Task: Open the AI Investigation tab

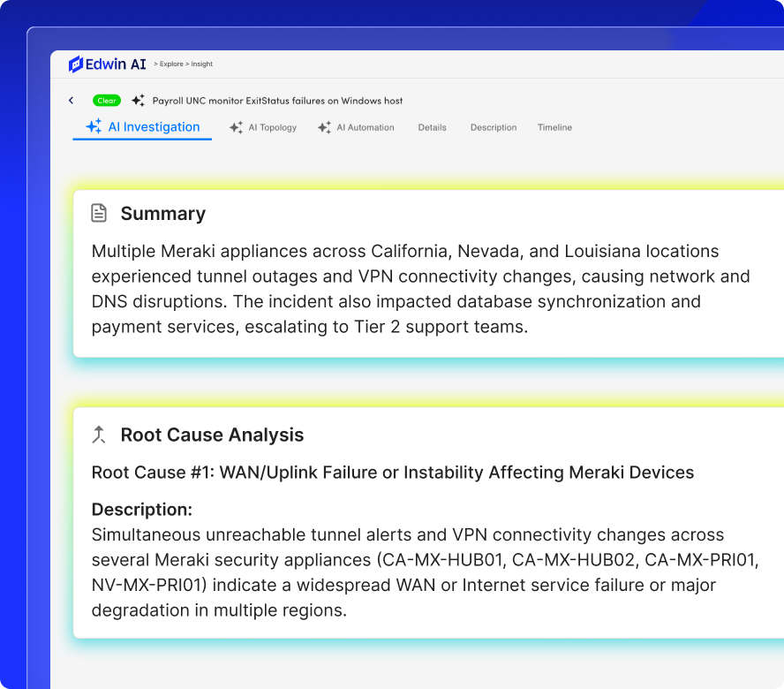Action: pos(142,127)
